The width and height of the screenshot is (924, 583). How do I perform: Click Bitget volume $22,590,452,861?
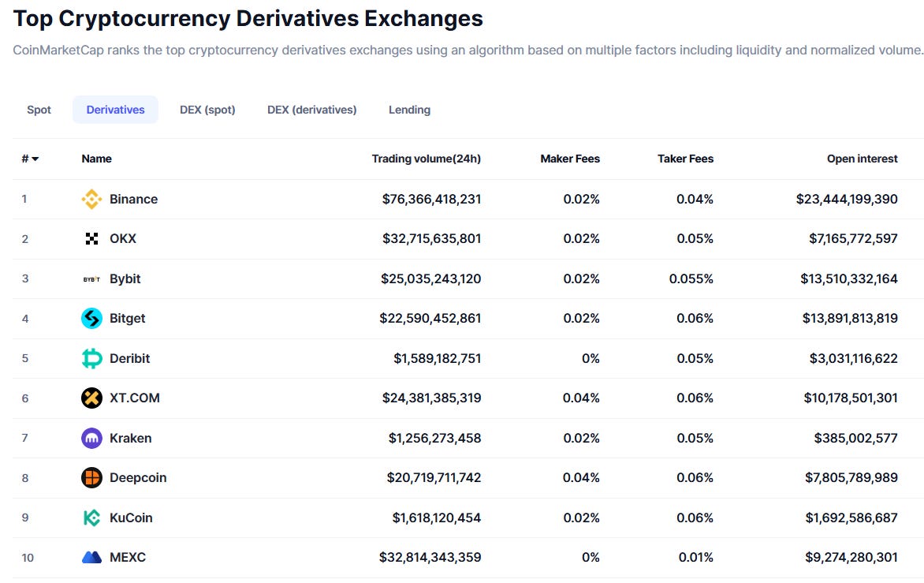pos(430,318)
